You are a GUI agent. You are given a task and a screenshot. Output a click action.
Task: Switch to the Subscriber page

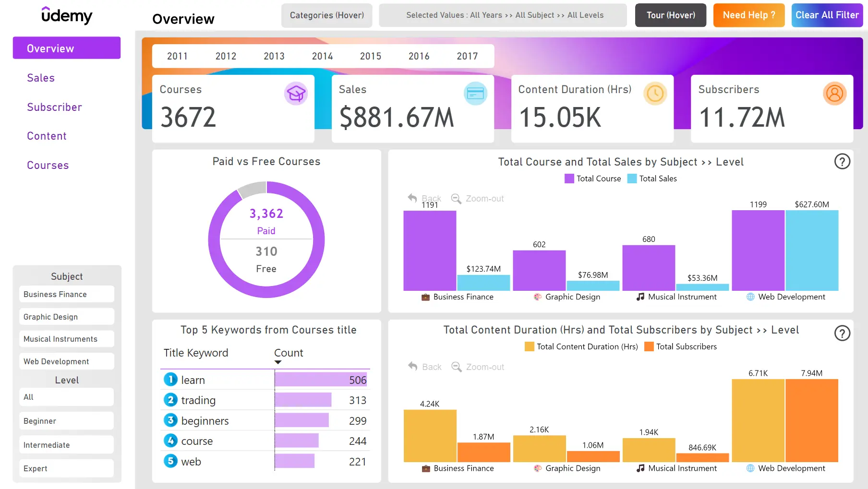tap(54, 107)
